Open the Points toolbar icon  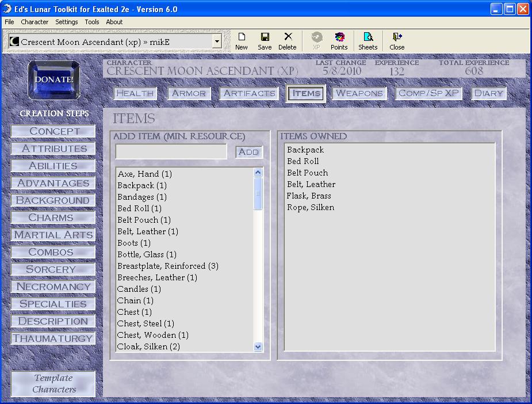pyautogui.click(x=339, y=41)
